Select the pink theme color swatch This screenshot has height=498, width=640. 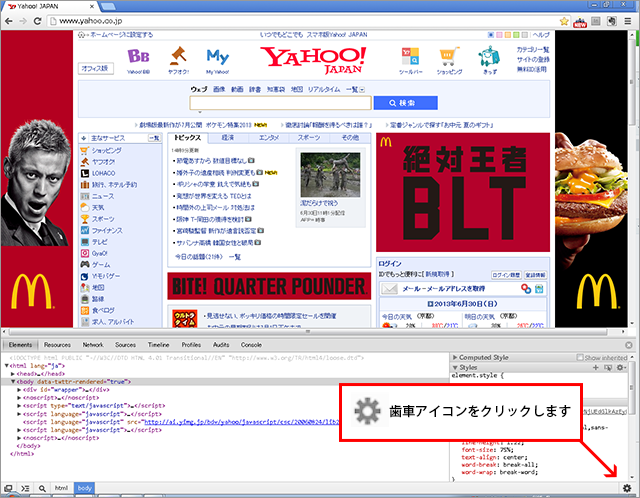499,35
